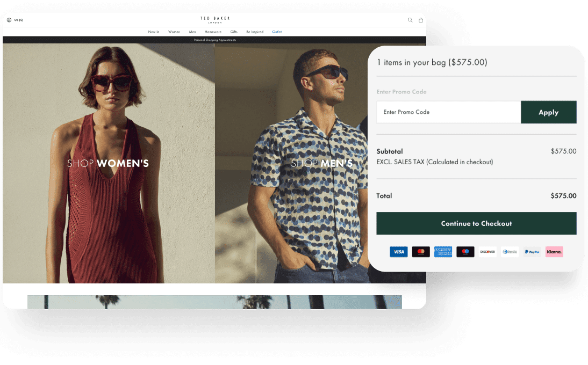Choose the Klarna payment icon
The width and height of the screenshot is (588, 365).
[x=554, y=252]
